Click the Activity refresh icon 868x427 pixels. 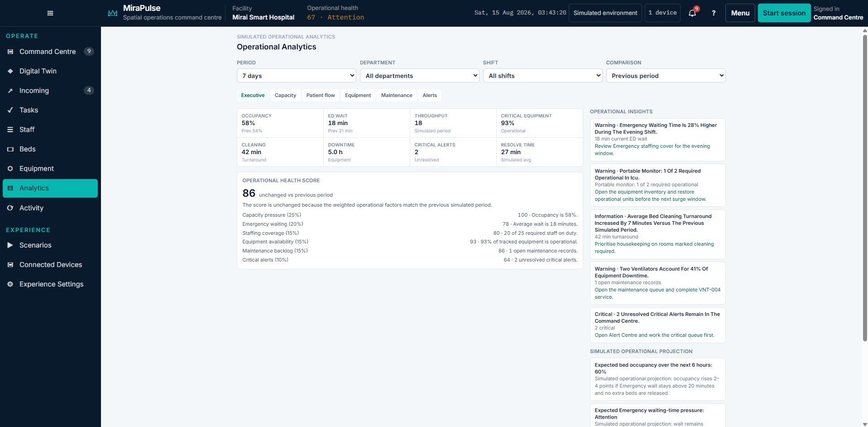10,208
